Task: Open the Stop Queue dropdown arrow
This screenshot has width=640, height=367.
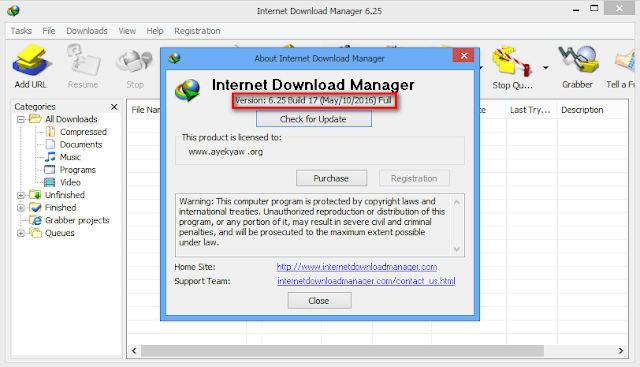Action: 546,68
